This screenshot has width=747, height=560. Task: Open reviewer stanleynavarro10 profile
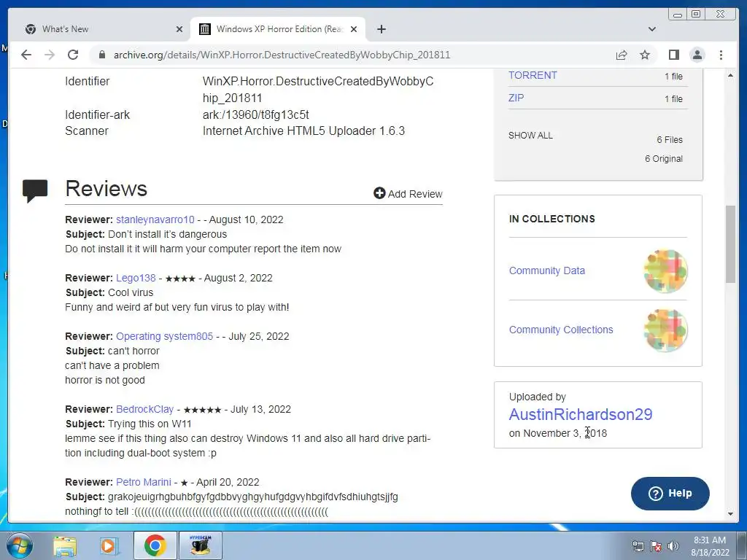(x=155, y=219)
